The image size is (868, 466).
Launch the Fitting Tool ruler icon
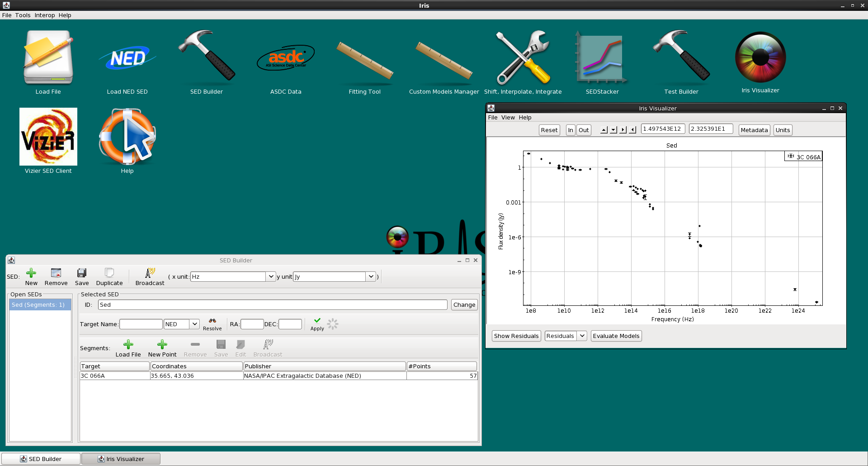click(x=365, y=62)
